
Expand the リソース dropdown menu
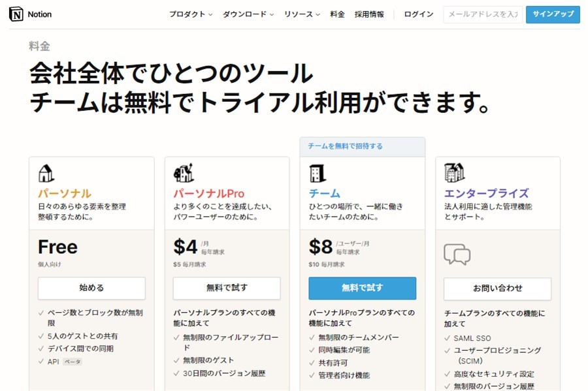pyautogui.click(x=302, y=14)
